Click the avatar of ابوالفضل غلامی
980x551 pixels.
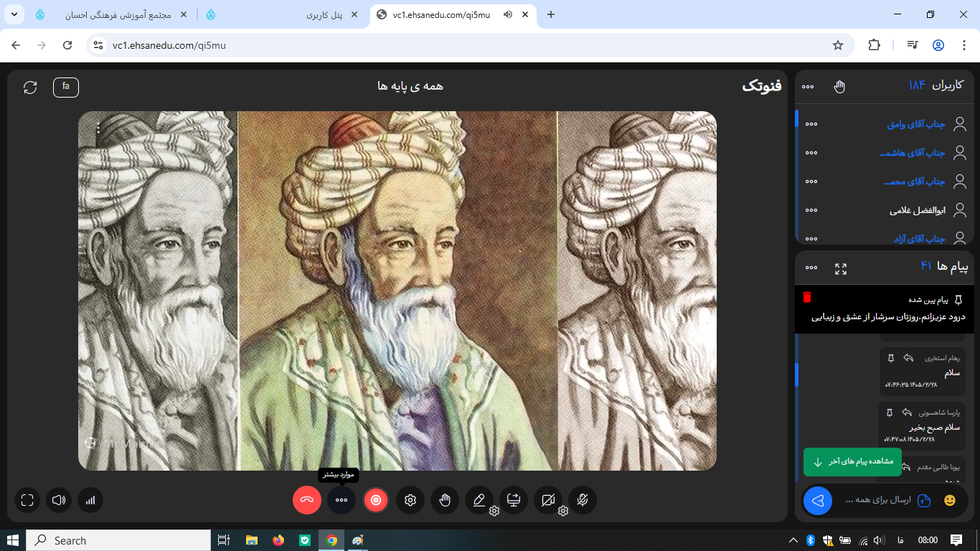point(959,210)
